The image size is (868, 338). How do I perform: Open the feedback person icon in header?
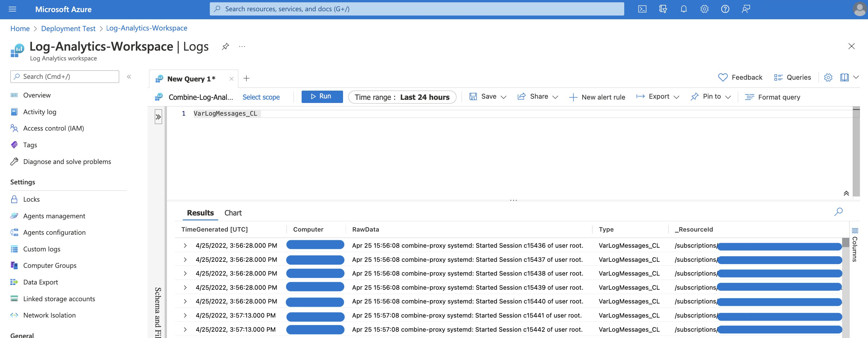pos(746,9)
